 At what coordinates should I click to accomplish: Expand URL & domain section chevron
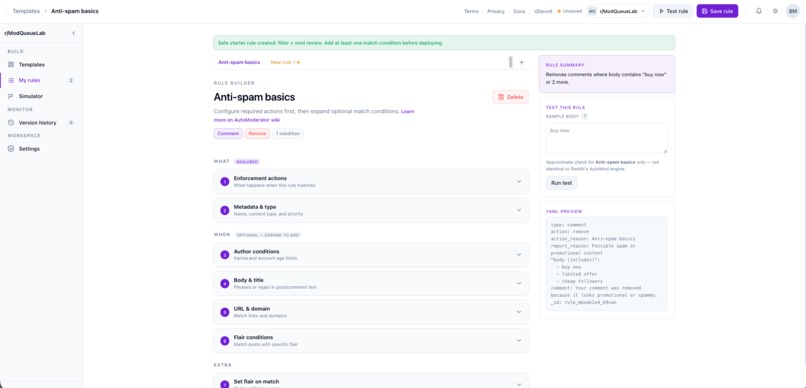(519, 312)
